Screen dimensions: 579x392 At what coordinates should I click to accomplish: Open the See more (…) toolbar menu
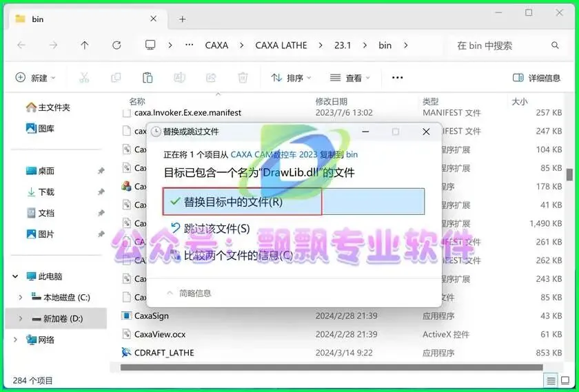397,78
